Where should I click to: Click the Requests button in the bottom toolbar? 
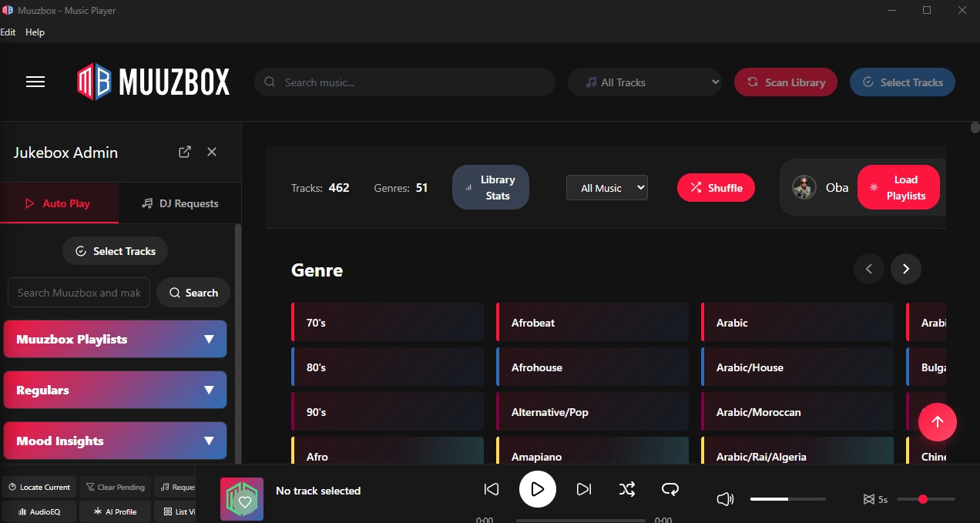[175, 487]
